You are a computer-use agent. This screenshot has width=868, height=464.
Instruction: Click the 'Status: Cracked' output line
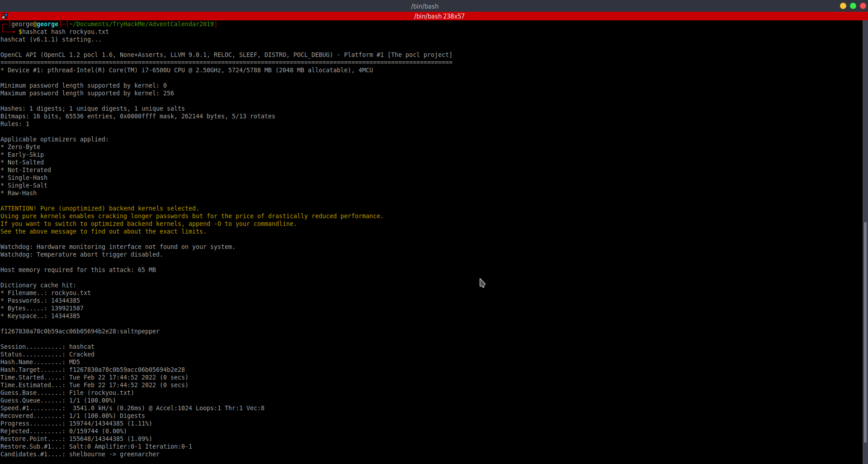pyautogui.click(x=47, y=355)
